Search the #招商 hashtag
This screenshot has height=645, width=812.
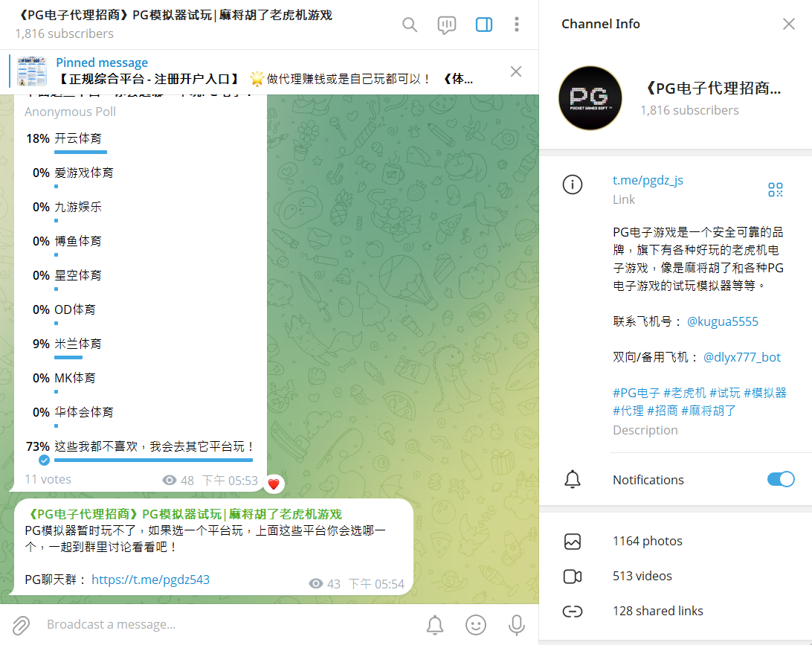tap(663, 411)
